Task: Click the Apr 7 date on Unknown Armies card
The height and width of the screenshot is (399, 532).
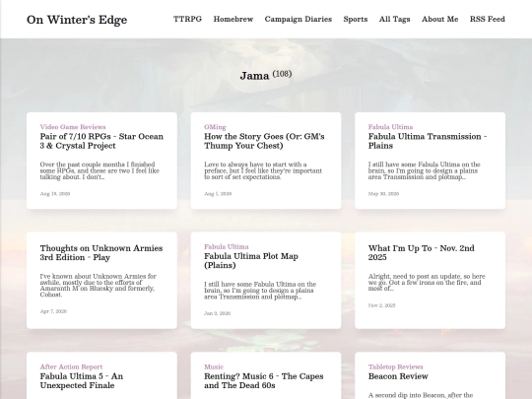Action: pos(53,311)
